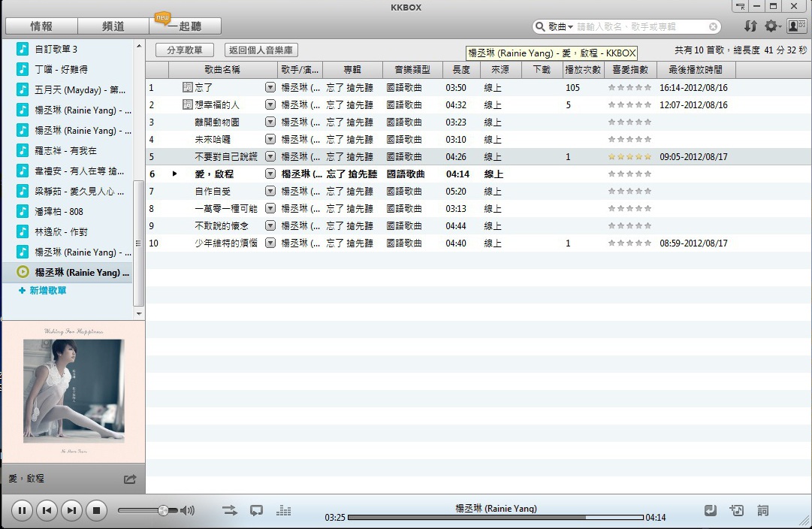Select playlist 五月天 (Mayday) in the sidebar
Viewport: 812px width, 529px height.
(x=68, y=89)
